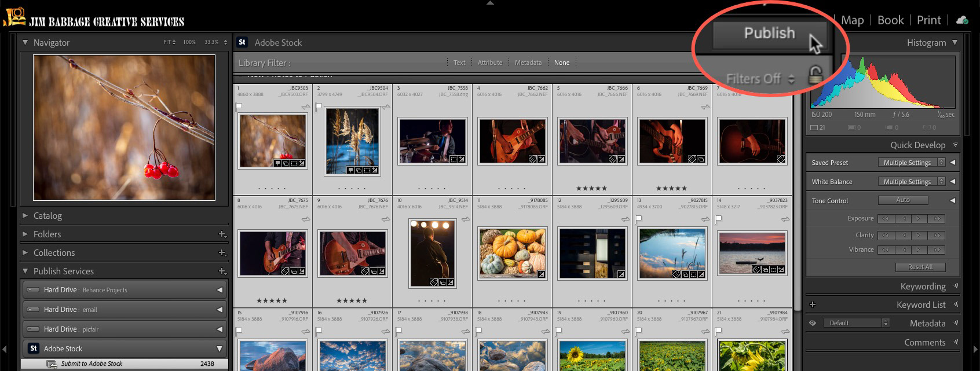
Task: Select the stage silhouette photo JBC_9514
Action: pos(432,253)
